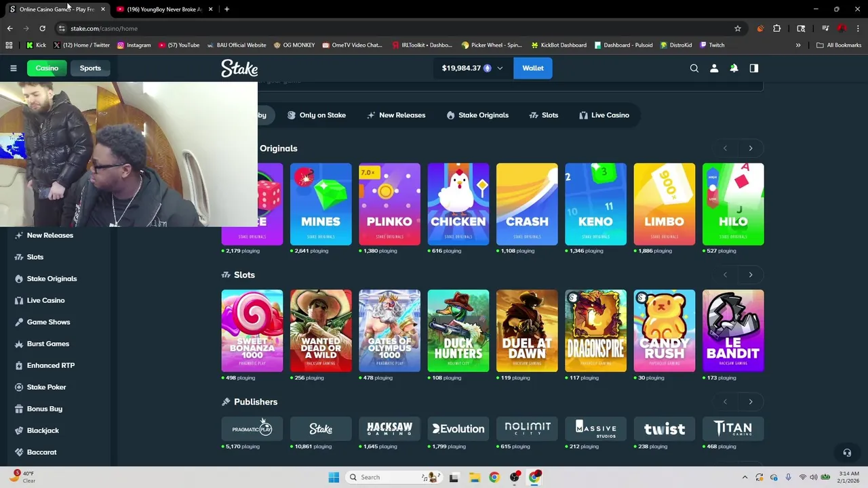Screen dimensions: 868x488
Task: Go back in Stake Originals carousel
Action: (x=725, y=148)
